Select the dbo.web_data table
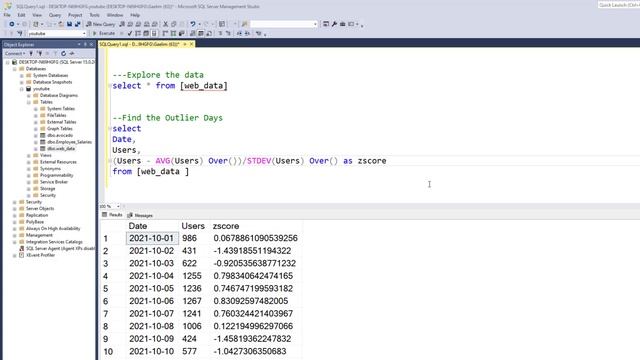The height and width of the screenshot is (360, 640). coord(60,149)
